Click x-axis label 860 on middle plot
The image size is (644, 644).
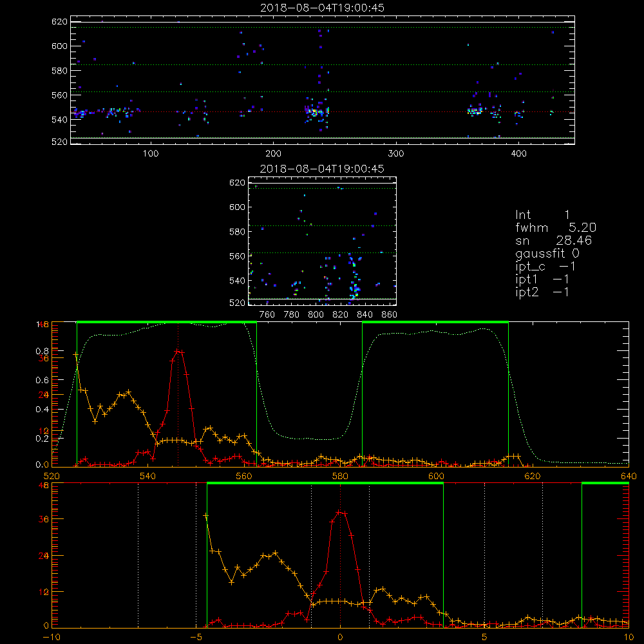[x=390, y=315]
